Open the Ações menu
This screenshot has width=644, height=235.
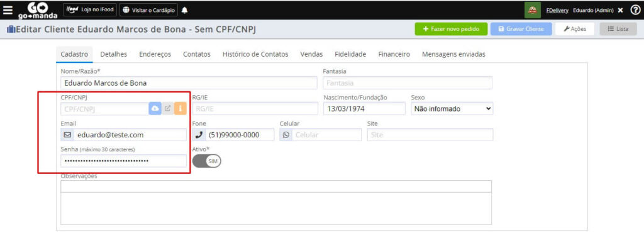575,29
